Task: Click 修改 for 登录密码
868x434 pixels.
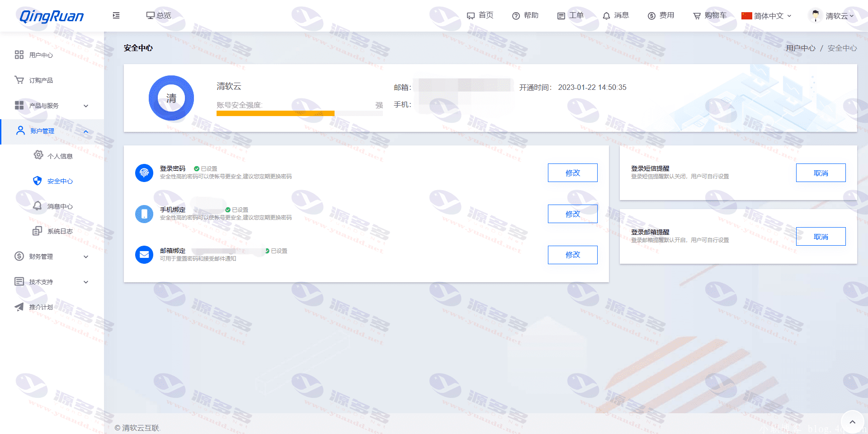Action: pos(573,173)
